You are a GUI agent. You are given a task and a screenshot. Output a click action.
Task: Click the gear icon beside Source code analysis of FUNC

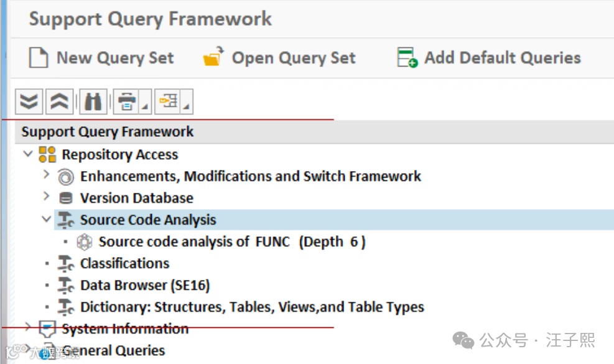pos(84,241)
